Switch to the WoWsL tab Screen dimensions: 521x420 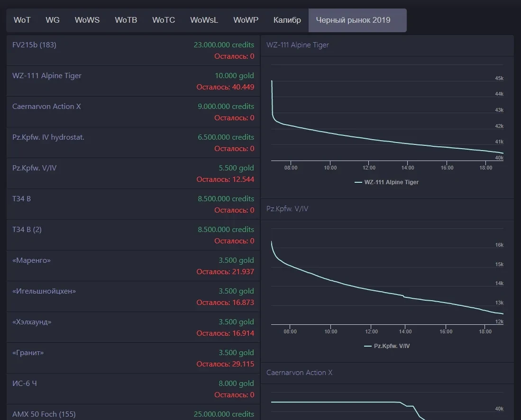[x=204, y=20]
